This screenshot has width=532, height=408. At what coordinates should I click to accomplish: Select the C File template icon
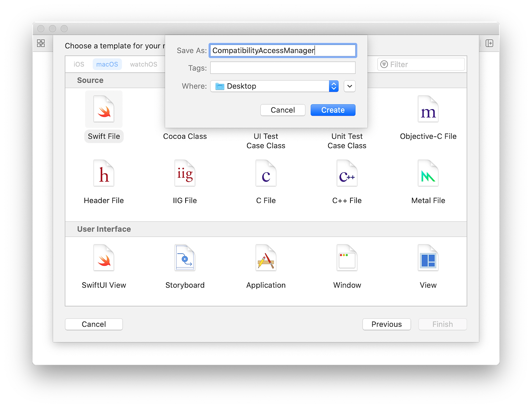266,173
